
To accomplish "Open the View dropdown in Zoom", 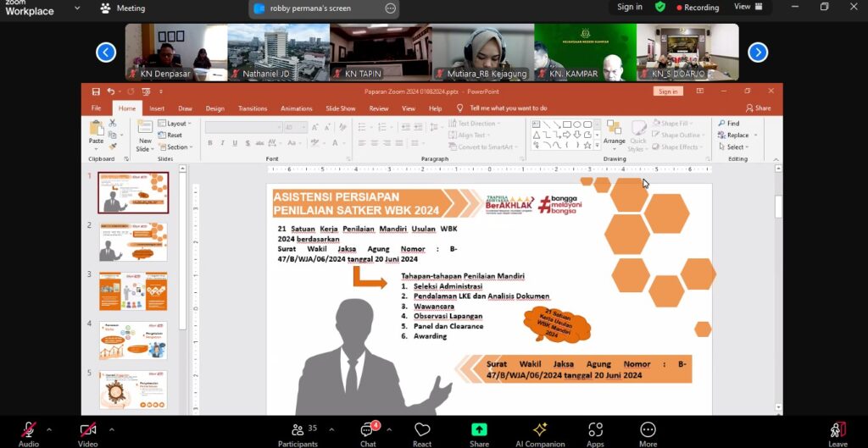I will click(747, 7).
